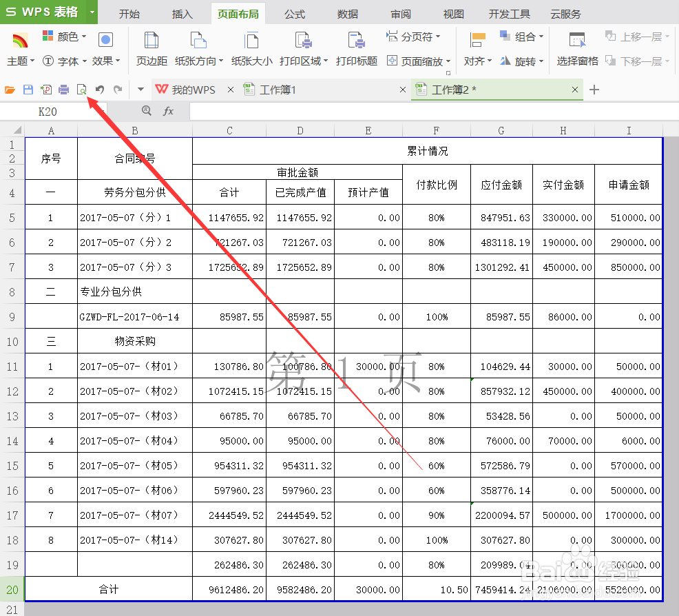Click the Save diskette icon
679x616 pixels.
pos(28,90)
